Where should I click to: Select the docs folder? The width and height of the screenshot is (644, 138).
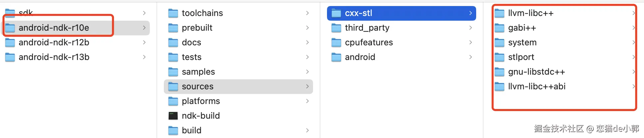191,42
